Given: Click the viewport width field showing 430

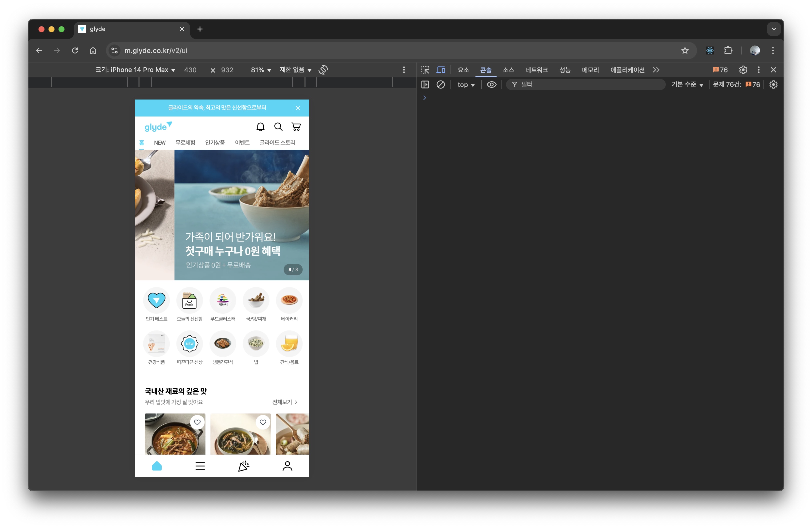Looking at the screenshot, I should pos(190,70).
